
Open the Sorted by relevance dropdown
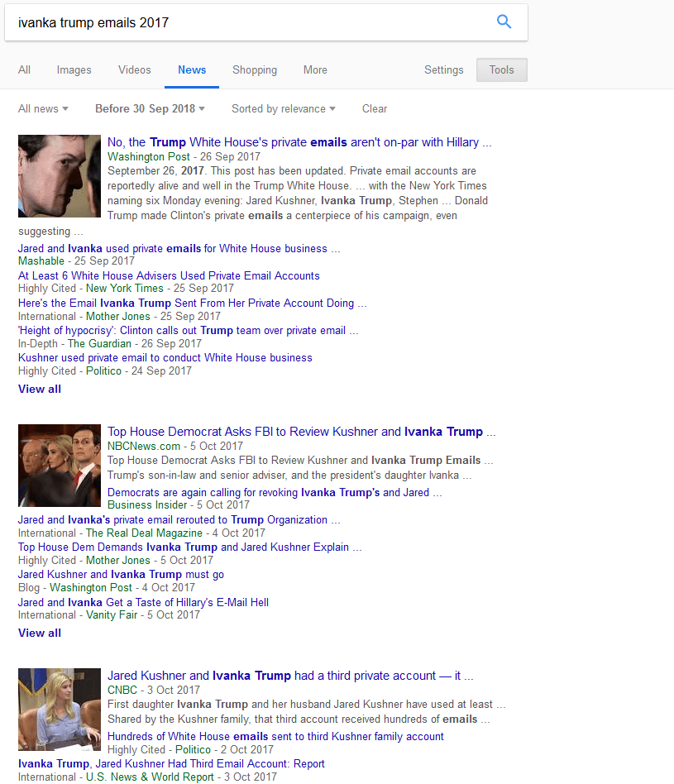(283, 109)
